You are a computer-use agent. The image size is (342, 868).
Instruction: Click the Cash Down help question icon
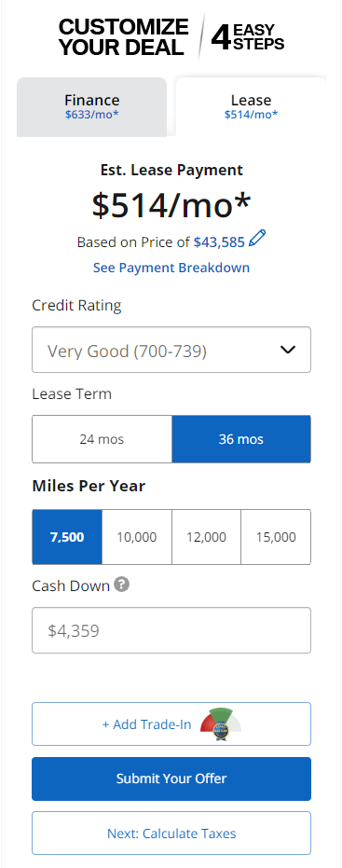pos(122,585)
